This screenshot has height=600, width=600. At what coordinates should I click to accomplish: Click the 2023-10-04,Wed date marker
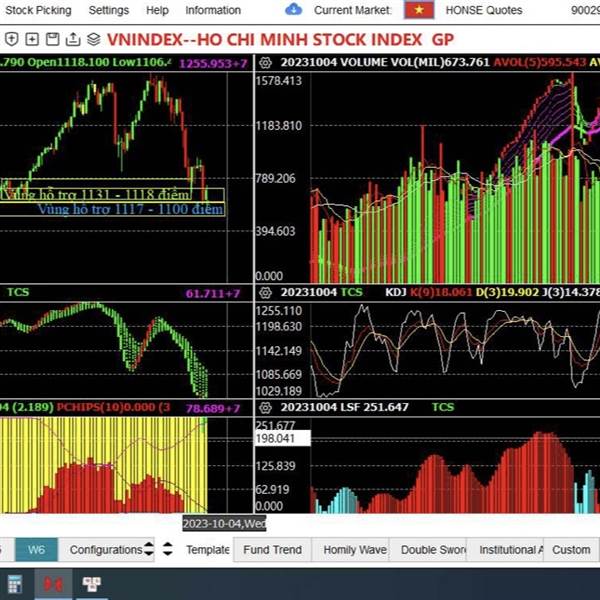click(x=224, y=523)
